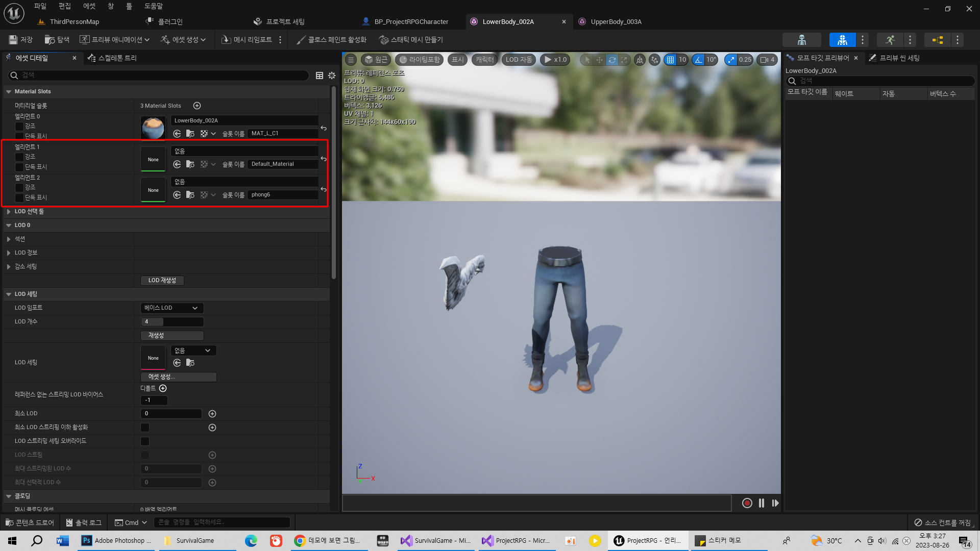
Task: Use selected asset for Element 0 material
Action: [177, 134]
